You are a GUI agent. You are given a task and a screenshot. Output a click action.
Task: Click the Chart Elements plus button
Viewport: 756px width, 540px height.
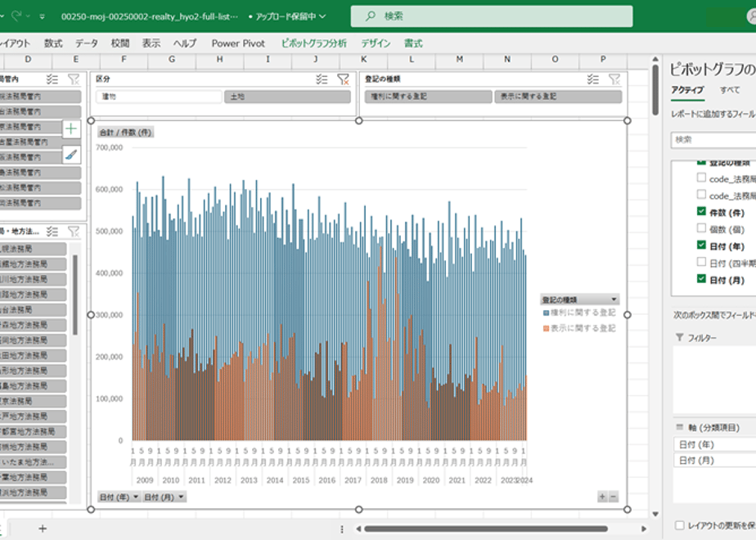click(71, 128)
